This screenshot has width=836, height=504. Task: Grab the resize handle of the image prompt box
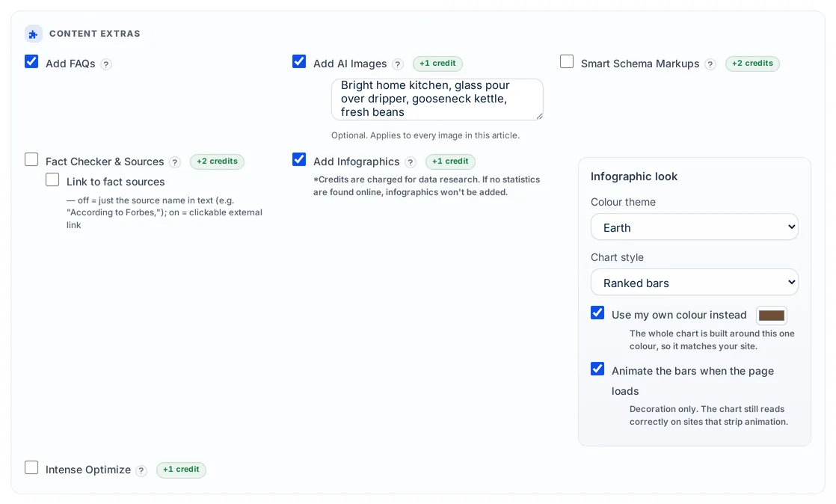coord(539,116)
